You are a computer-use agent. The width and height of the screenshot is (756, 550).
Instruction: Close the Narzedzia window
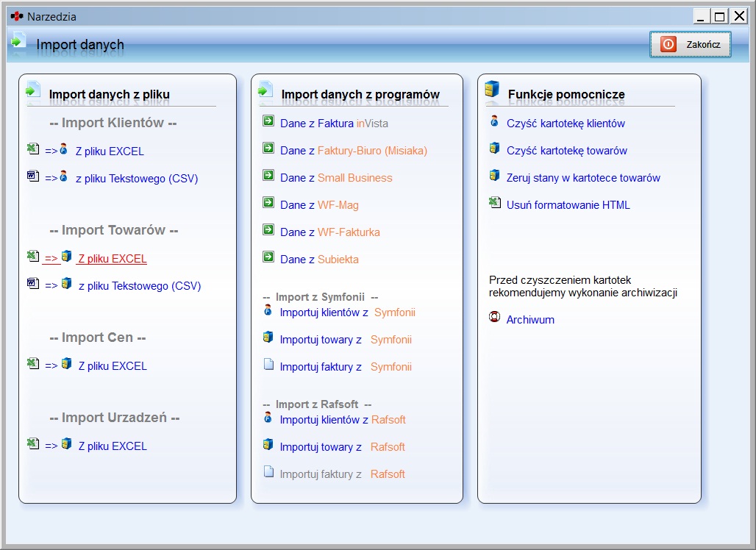[x=738, y=17]
